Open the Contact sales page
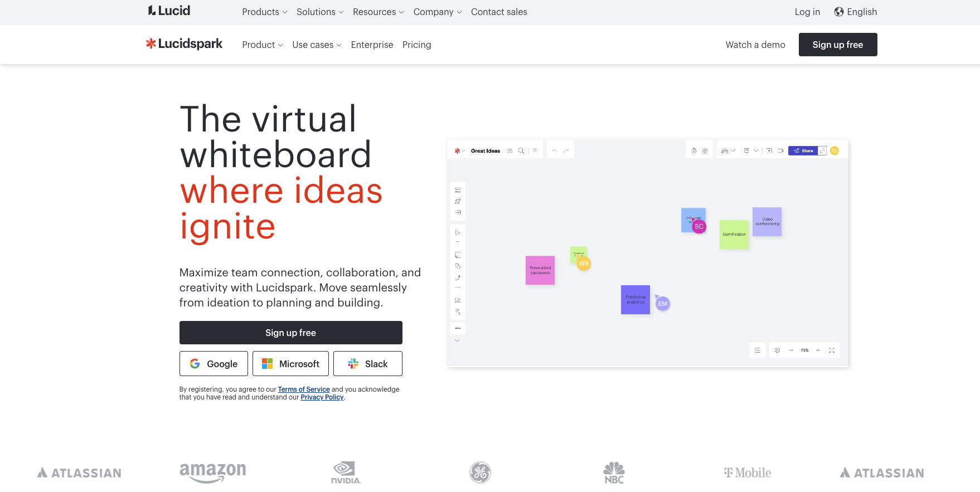The image size is (980, 492). coord(499,12)
